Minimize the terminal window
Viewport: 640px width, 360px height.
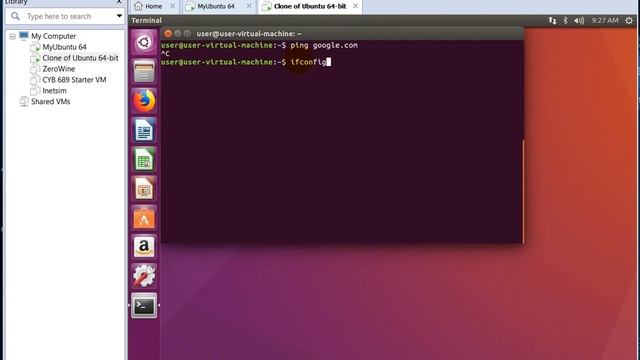[178, 33]
